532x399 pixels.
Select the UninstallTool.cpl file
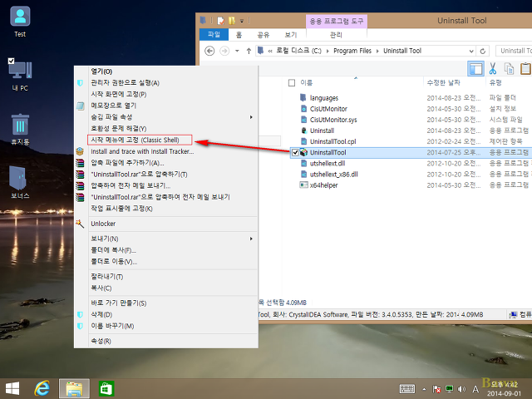pos(332,141)
